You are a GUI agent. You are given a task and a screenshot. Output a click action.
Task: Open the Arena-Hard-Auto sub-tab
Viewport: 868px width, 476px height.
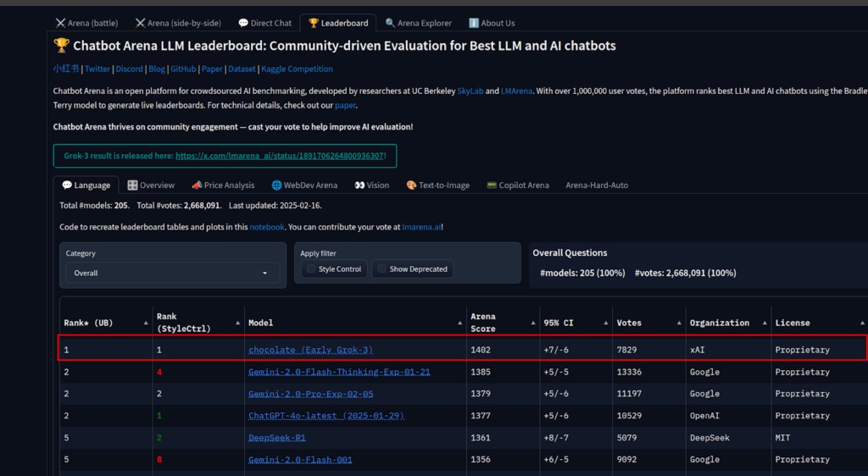click(x=597, y=185)
